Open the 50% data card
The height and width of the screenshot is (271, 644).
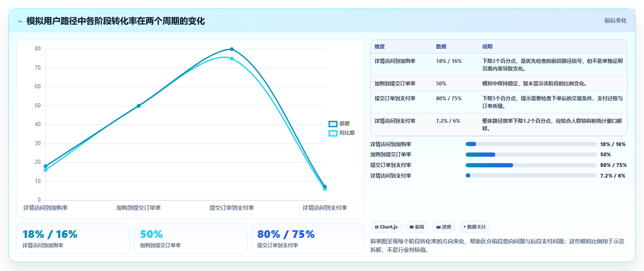click(190, 238)
